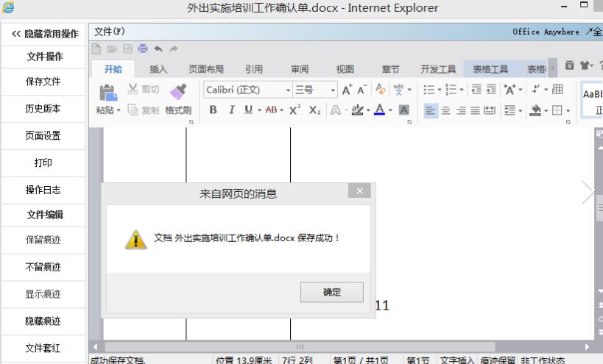Switch to the 审阅 tab
The height and width of the screenshot is (364, 603).
point(300,69)
